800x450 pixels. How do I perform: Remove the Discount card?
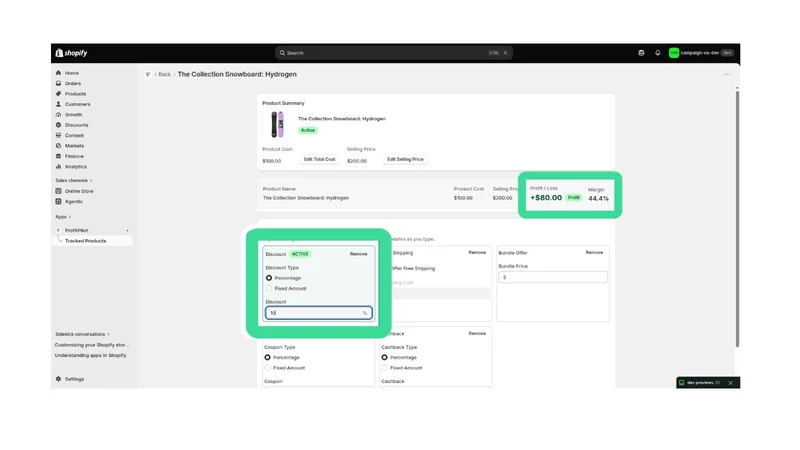[358, 254]
